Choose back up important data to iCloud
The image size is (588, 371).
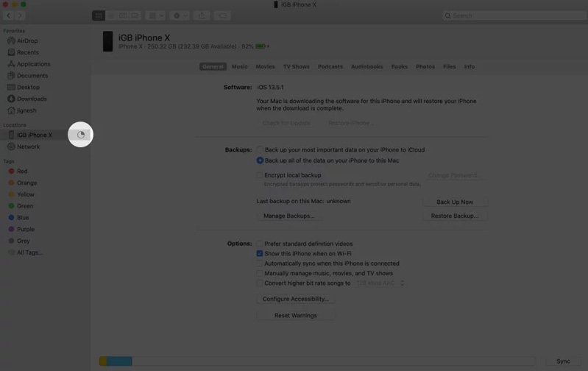coord(260,149)
